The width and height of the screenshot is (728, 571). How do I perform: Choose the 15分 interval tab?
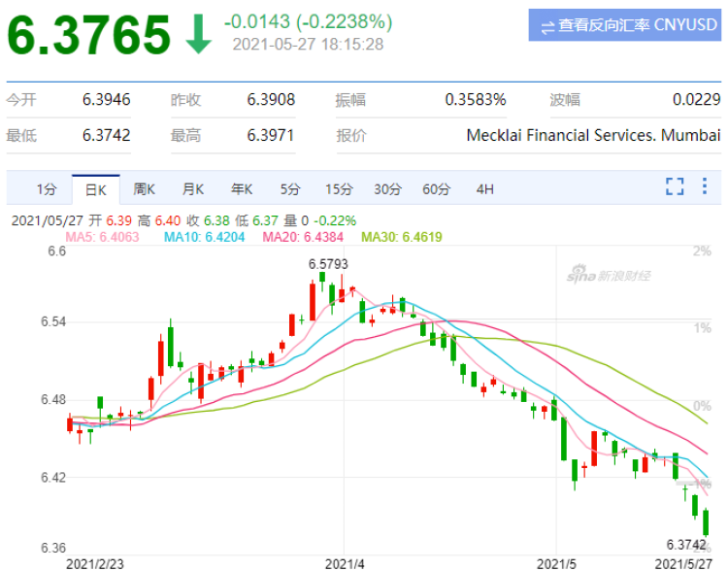339,189
